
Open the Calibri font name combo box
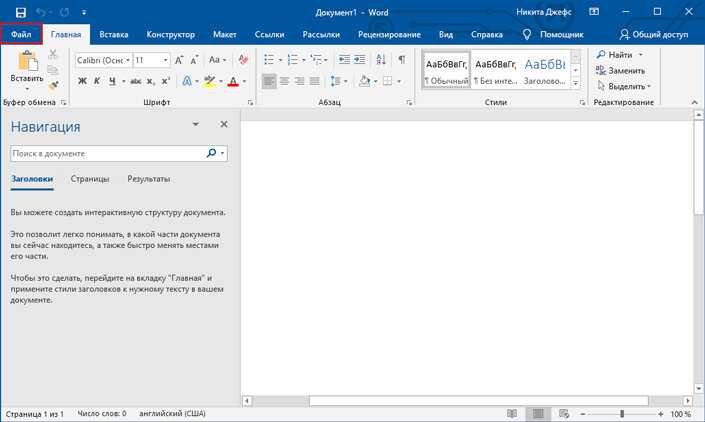(103, 60)
